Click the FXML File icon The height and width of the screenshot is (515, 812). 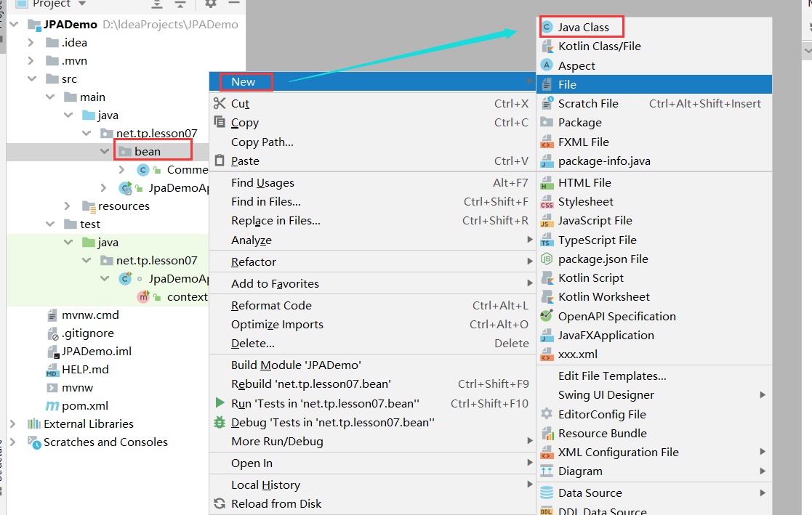(547, 142)
